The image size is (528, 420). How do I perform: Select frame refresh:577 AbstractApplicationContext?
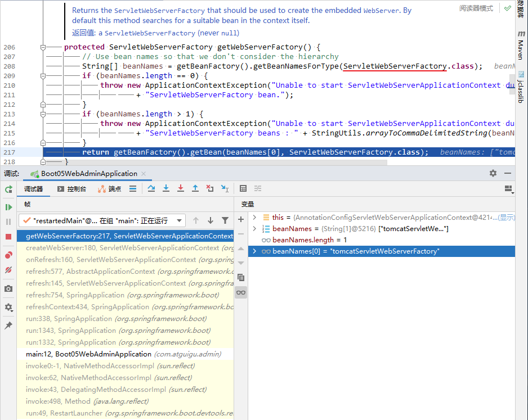tap(126, 272)
